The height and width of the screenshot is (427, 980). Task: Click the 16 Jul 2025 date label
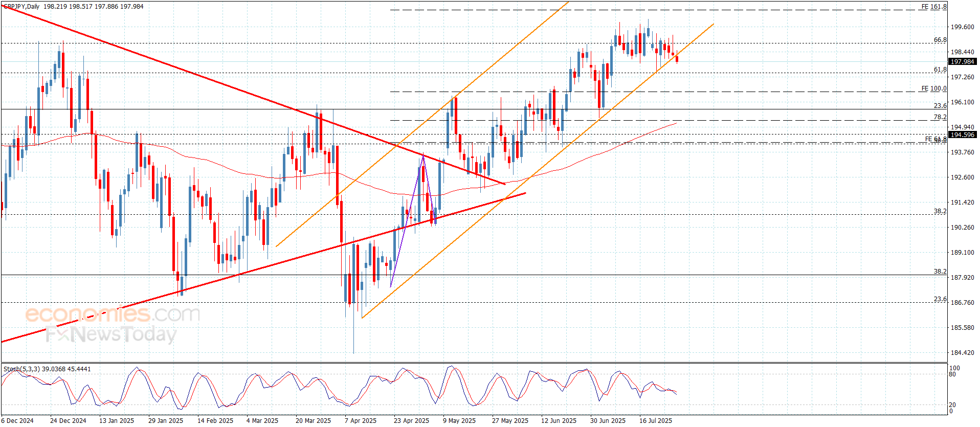tap(656, 421)
